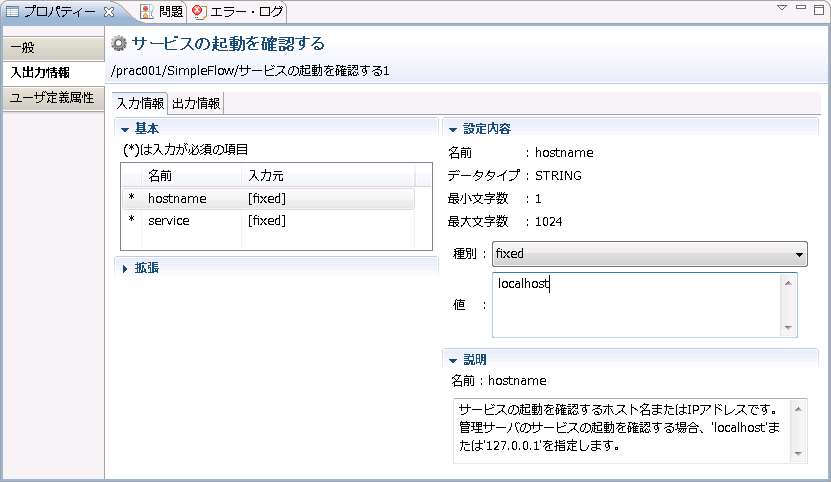Open the view menu triangle icon
This screenshot has width=831, height=482.
782,8
